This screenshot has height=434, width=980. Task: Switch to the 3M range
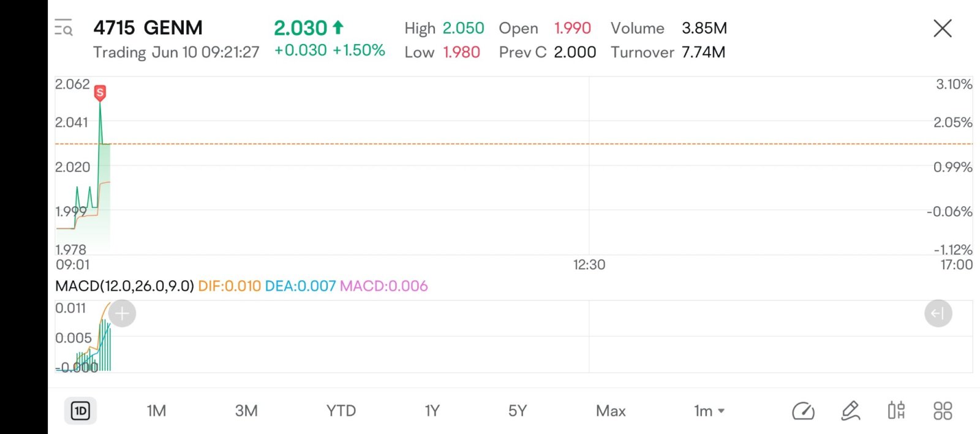tap(246, 411)
